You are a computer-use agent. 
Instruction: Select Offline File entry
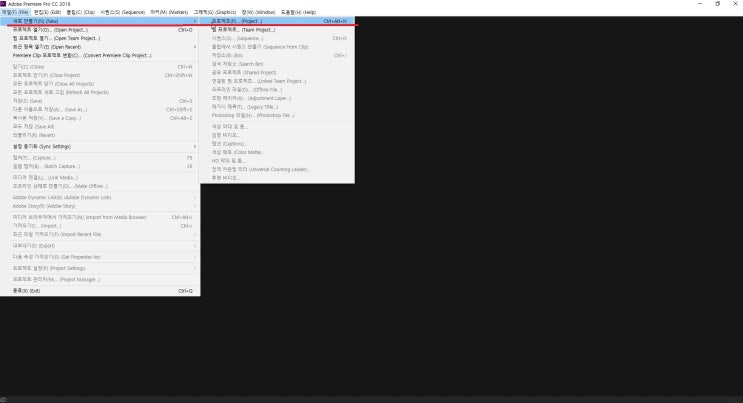coord(277,90)
